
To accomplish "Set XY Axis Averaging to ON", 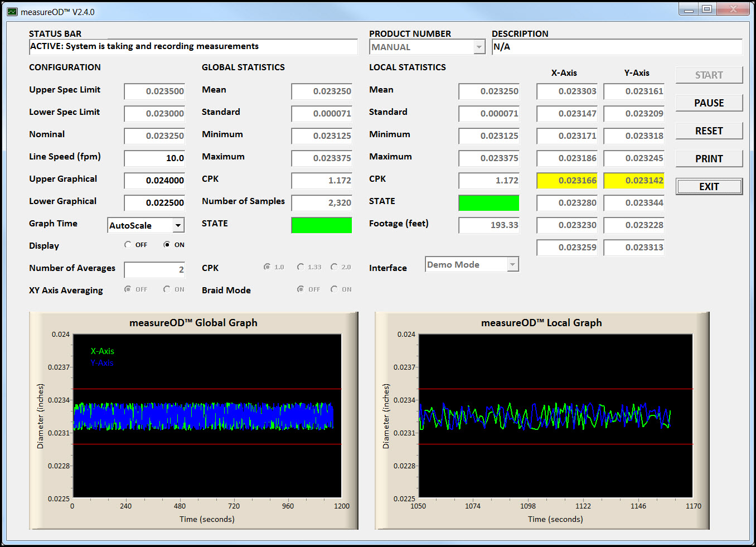I will [x=167, y=289].
